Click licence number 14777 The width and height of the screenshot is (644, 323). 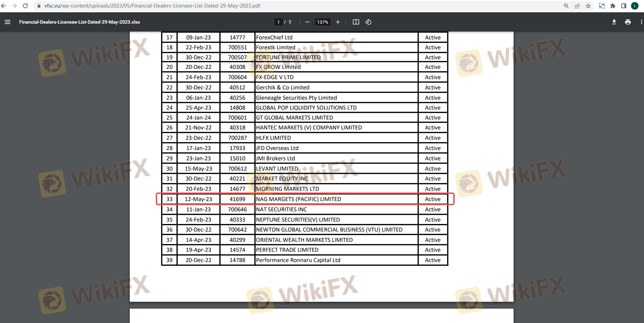tap(238, 37)
